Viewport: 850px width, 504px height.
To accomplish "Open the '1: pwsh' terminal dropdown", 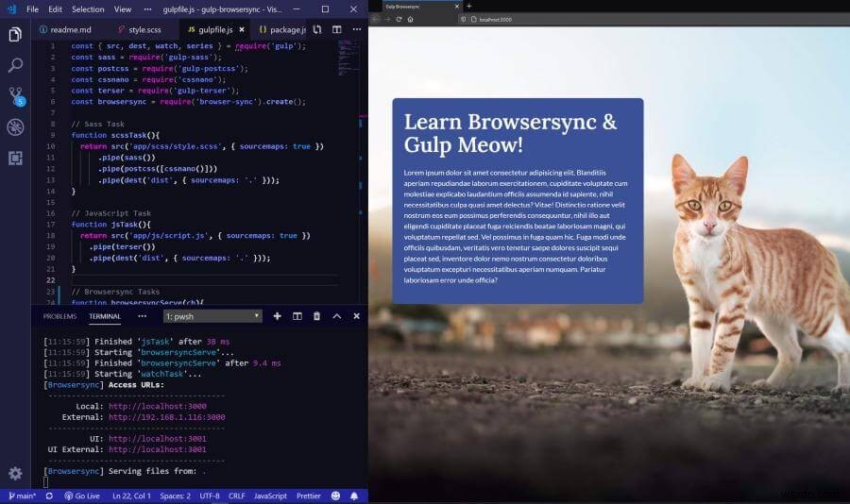I will click(x=212, y=316).
